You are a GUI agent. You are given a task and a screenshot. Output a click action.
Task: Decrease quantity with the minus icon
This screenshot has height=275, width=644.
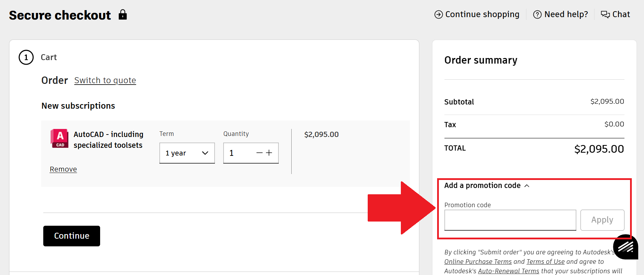point(259,153)
